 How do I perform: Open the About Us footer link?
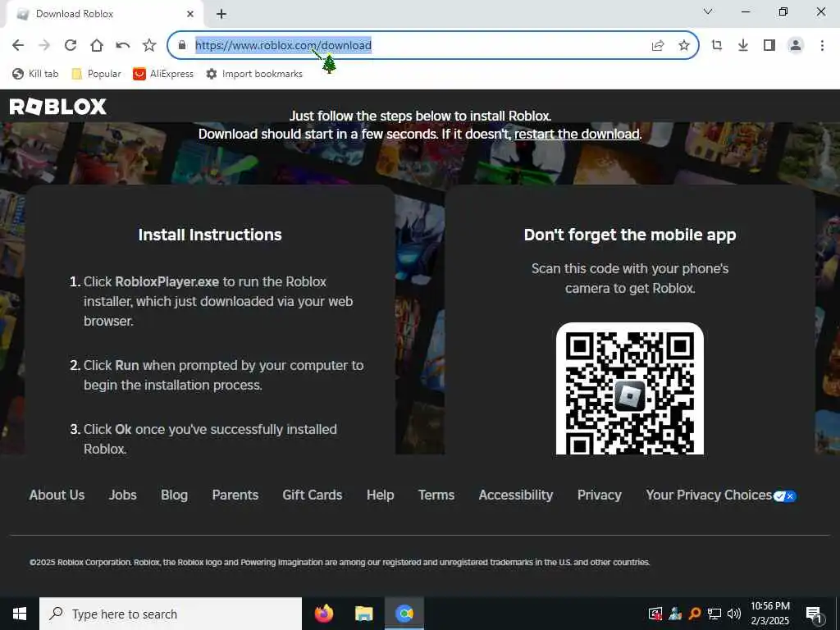57,495
